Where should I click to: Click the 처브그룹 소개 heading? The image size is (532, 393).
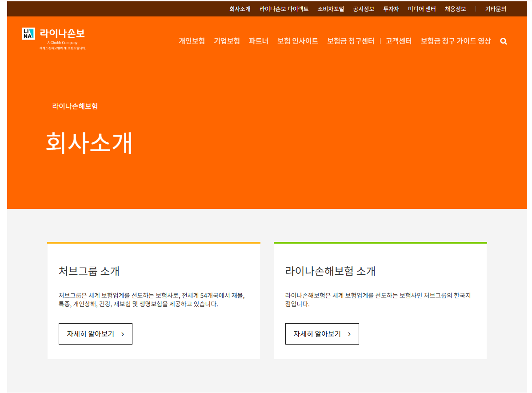(89, 271)
